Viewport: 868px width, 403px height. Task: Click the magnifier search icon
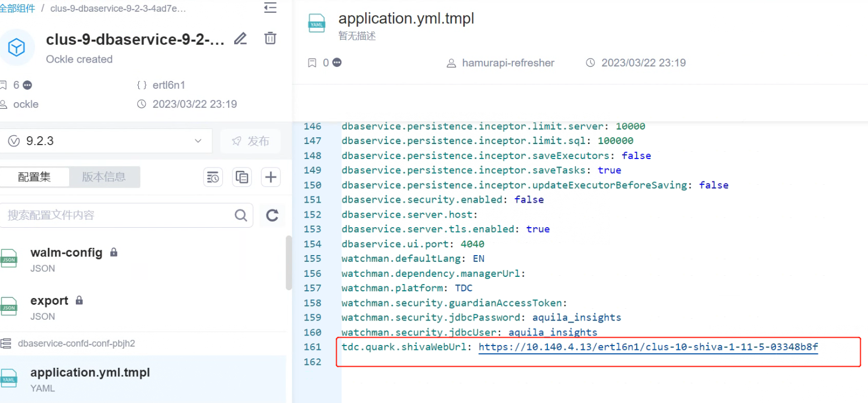pyautogui.click(x=241, y=215)
